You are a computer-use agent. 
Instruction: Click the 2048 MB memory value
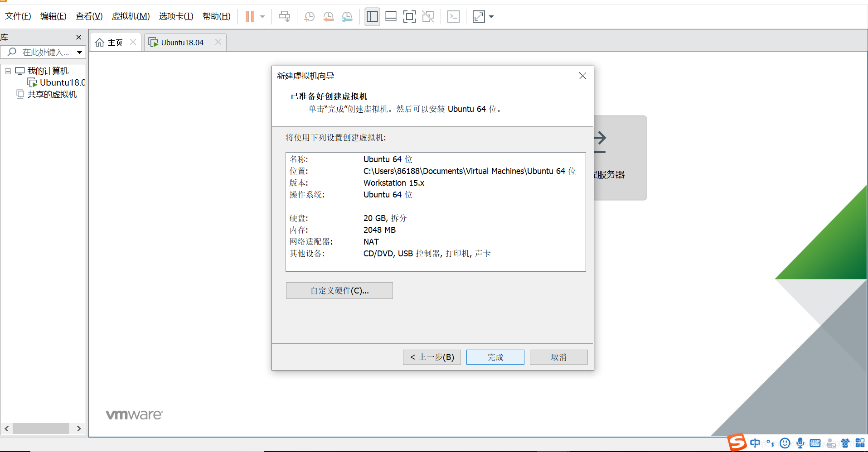(x=379, y=230)
